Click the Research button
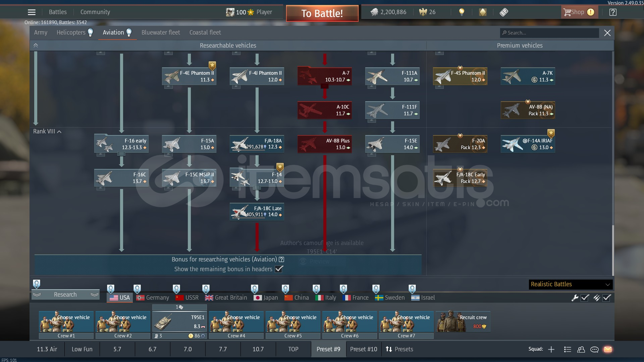The width and height of the screenshot is (644, 362). tap(65, 295)
